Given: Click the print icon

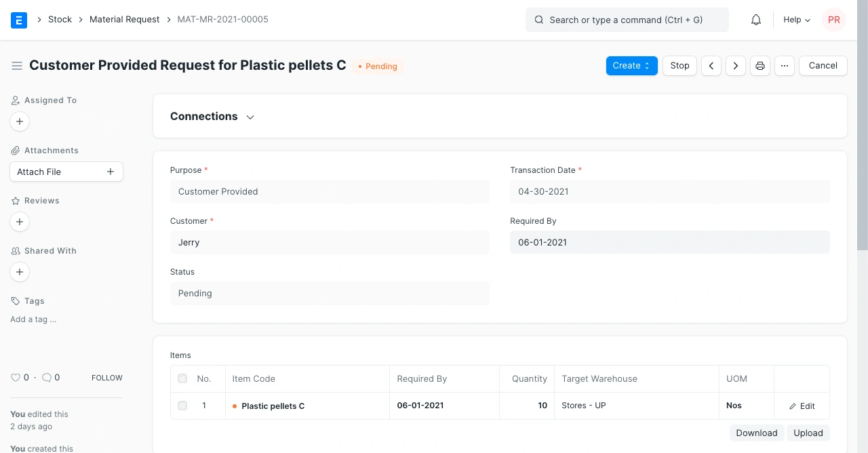Looking at the screenshot, I should tap(760, 66).
